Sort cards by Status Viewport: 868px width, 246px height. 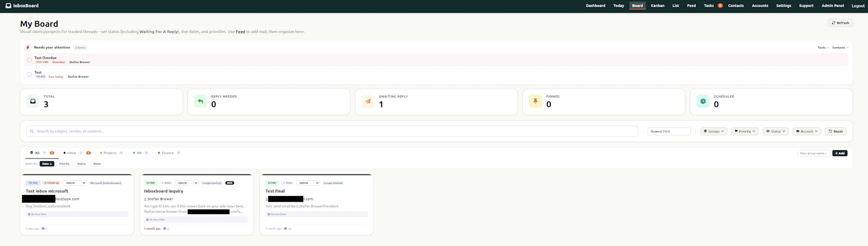(x=81, y=163)
